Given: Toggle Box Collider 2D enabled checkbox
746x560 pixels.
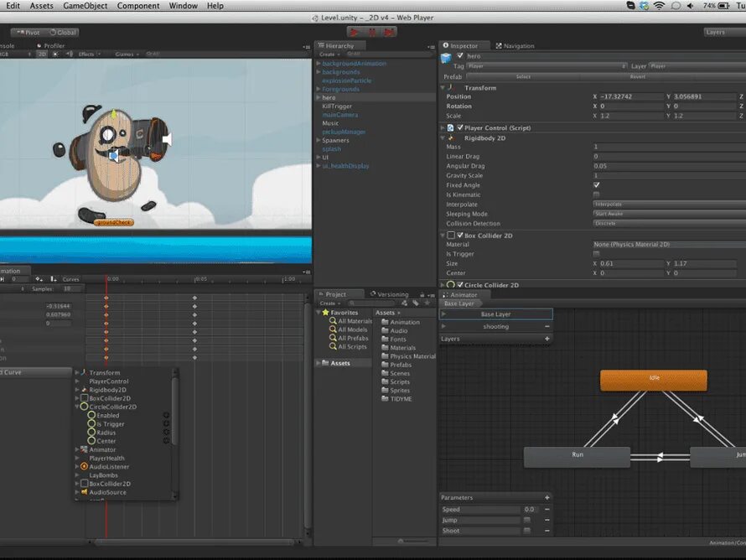Looking at the screenshot, I should point(460,235).
